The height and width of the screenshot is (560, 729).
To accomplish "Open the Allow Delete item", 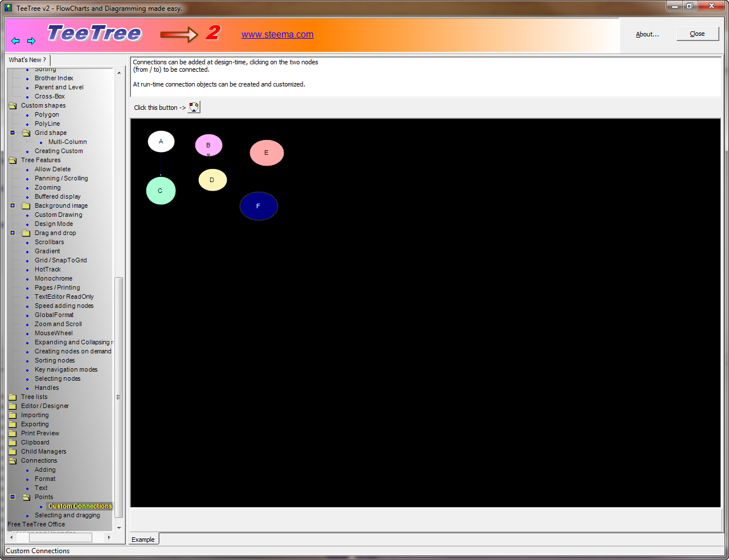I will (x=53, y=169).
